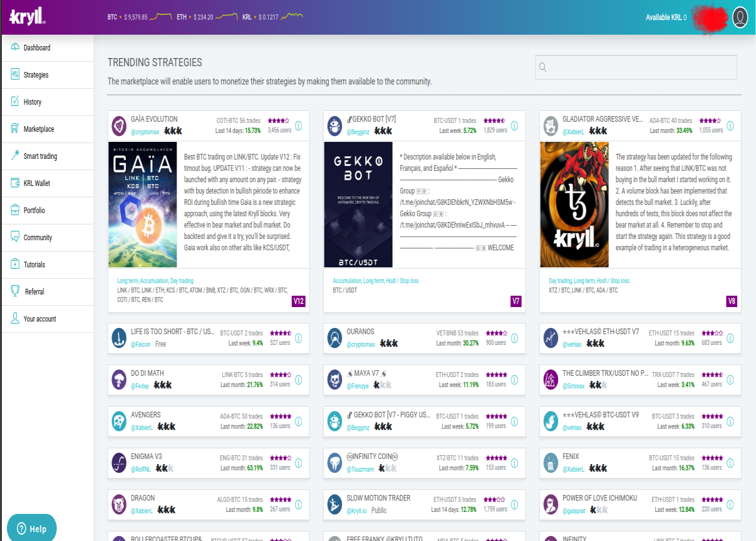Go to Marketplace menu item
Screen dimensions: 756x541
point(47,129)
